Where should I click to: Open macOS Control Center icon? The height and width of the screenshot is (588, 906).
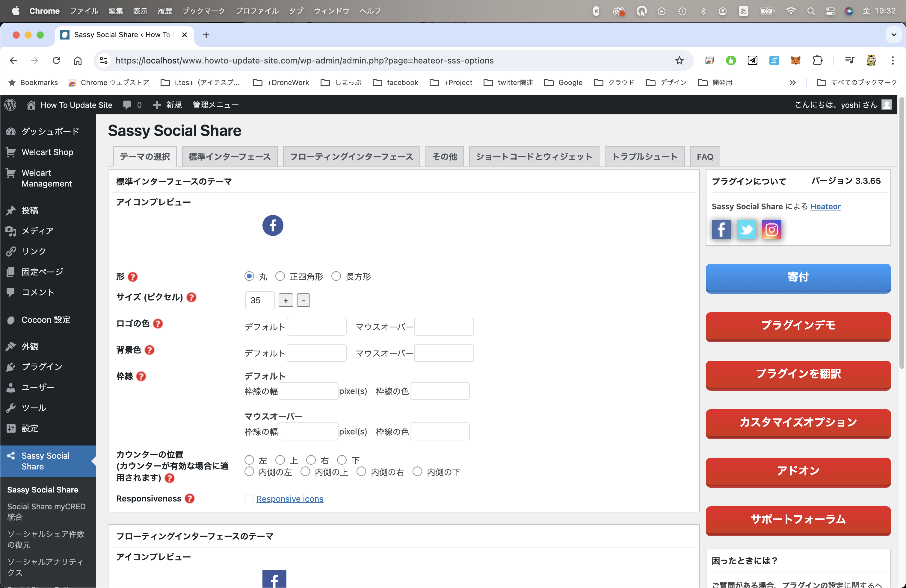click(x=830, y=11)
